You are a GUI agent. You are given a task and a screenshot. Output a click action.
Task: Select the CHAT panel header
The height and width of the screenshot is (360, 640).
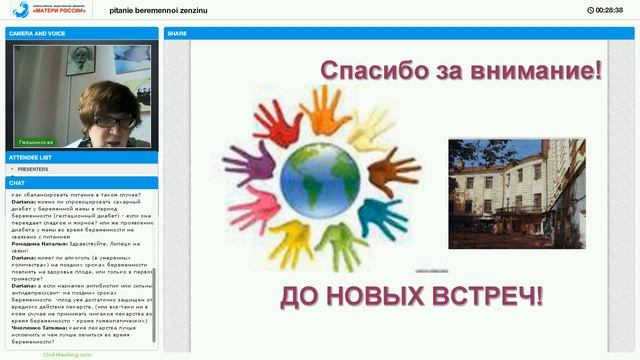82,183
